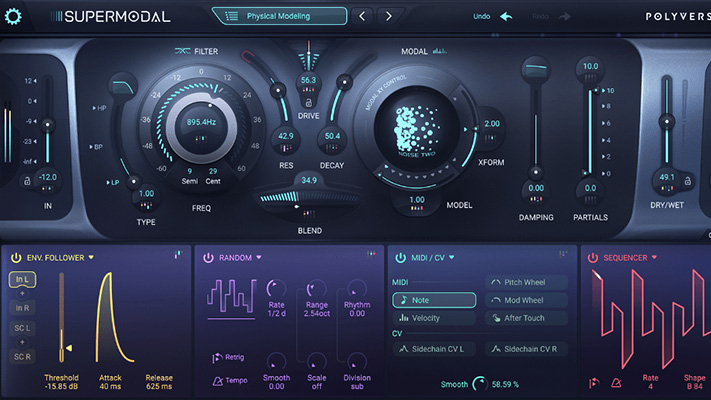The image size is (711, 400).
Task: Click the input gain slider handle
Action: click(x=47, y=124)
